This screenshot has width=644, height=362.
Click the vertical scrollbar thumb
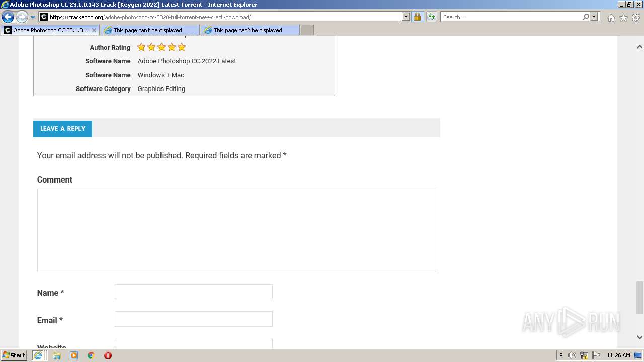(x=639, y=297)
